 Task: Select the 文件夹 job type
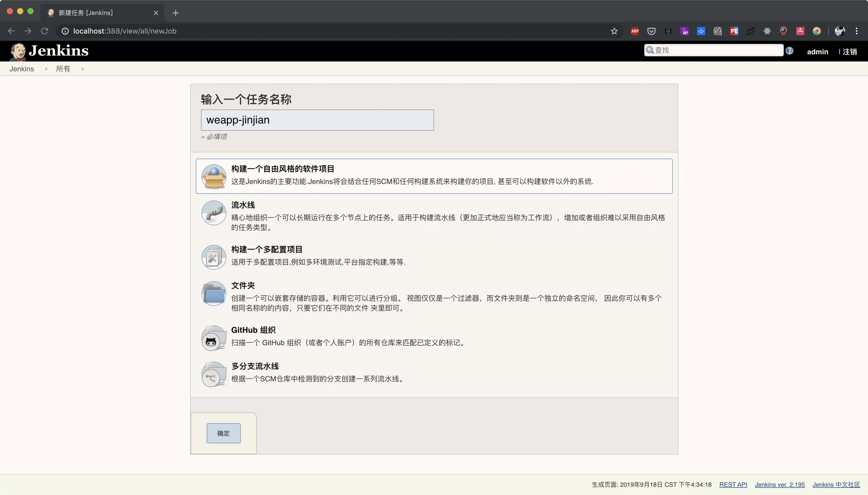tap(434, 297)
